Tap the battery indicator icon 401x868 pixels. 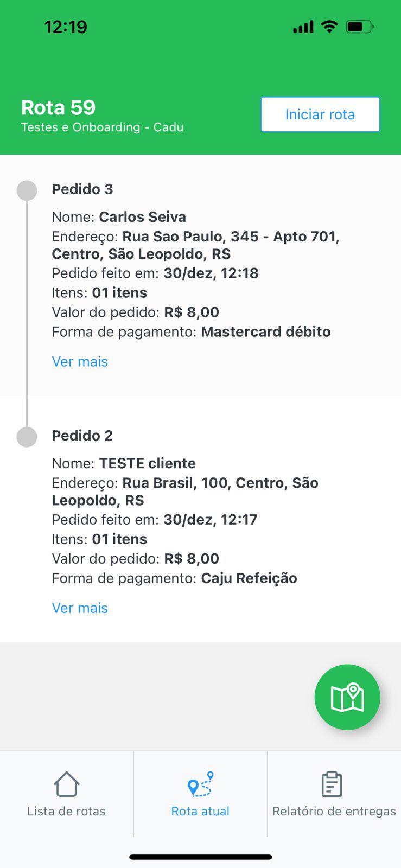click(360, 26)
